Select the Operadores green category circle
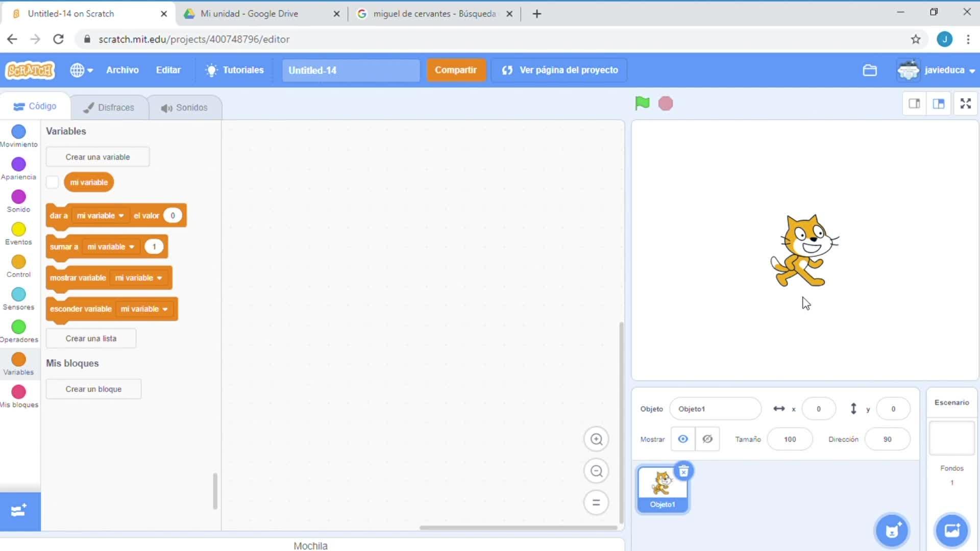Screen dimensions: 980x551 pyautogui.click(x=18, y=327)
